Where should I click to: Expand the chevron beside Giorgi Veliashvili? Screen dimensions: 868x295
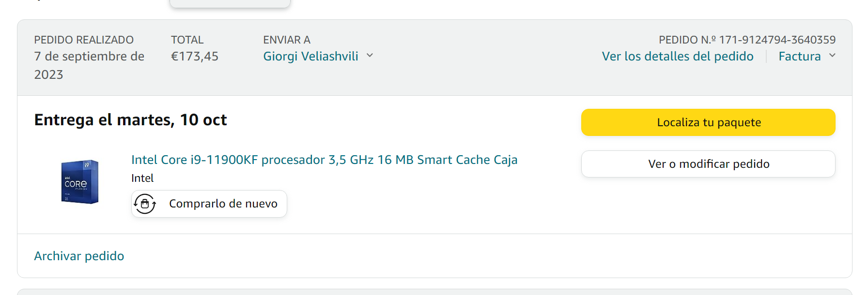[x=370, y=56]
